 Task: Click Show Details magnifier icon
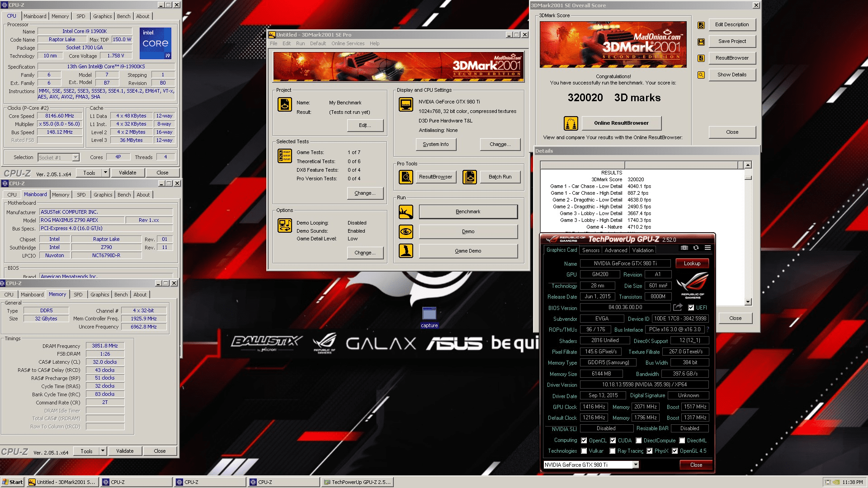[x=701, y=75]
